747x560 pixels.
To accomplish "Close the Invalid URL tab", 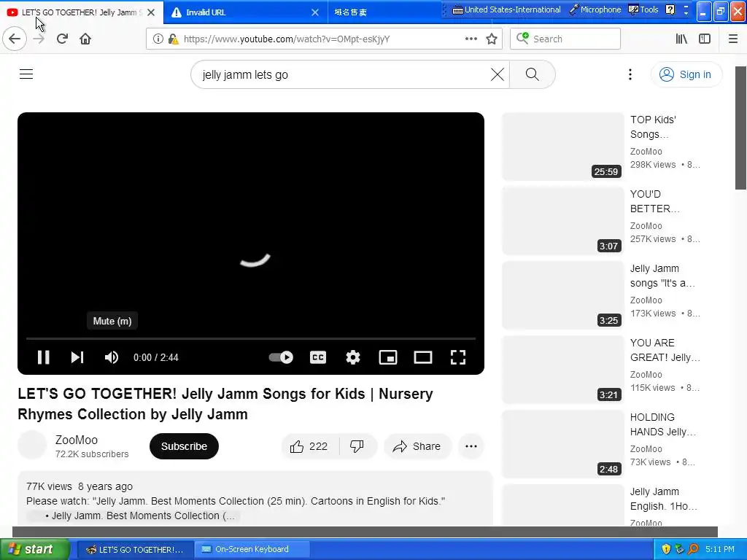I will 315,12.
